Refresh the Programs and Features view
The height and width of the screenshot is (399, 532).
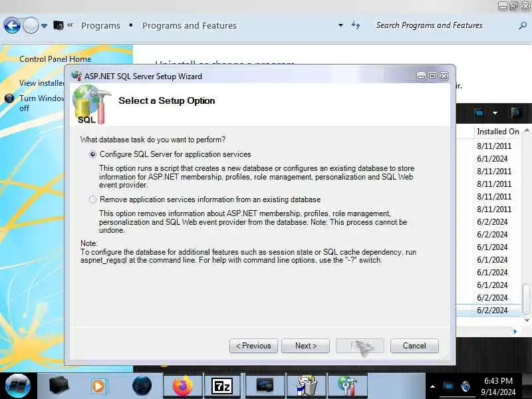[356, 25]
